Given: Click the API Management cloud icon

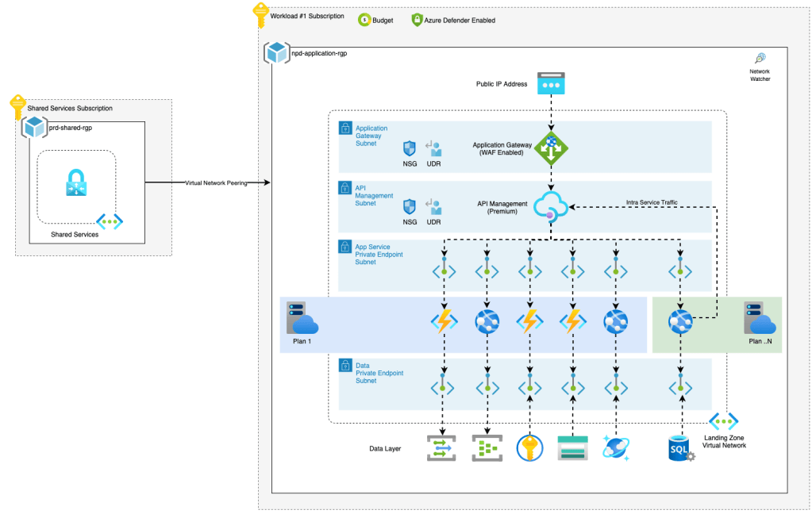Looking at the screenshot, I should coord(550,207).
